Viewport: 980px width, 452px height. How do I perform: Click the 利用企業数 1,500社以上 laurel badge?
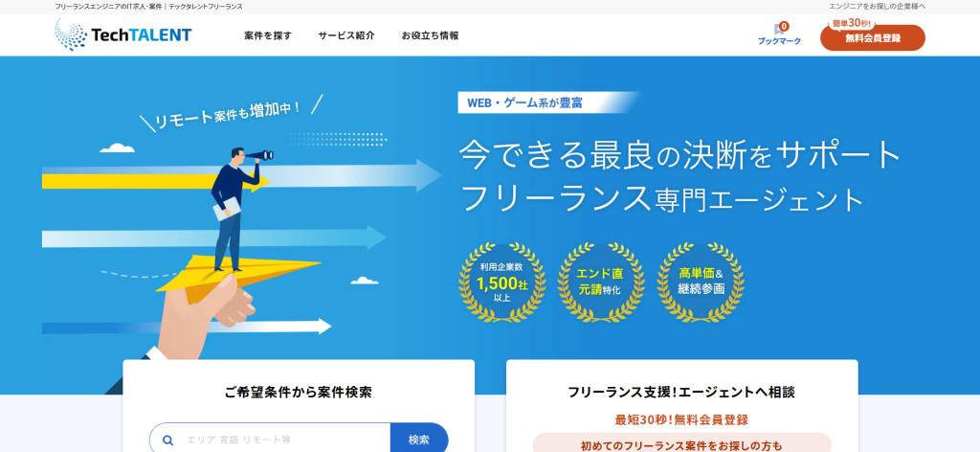(502, 282)
